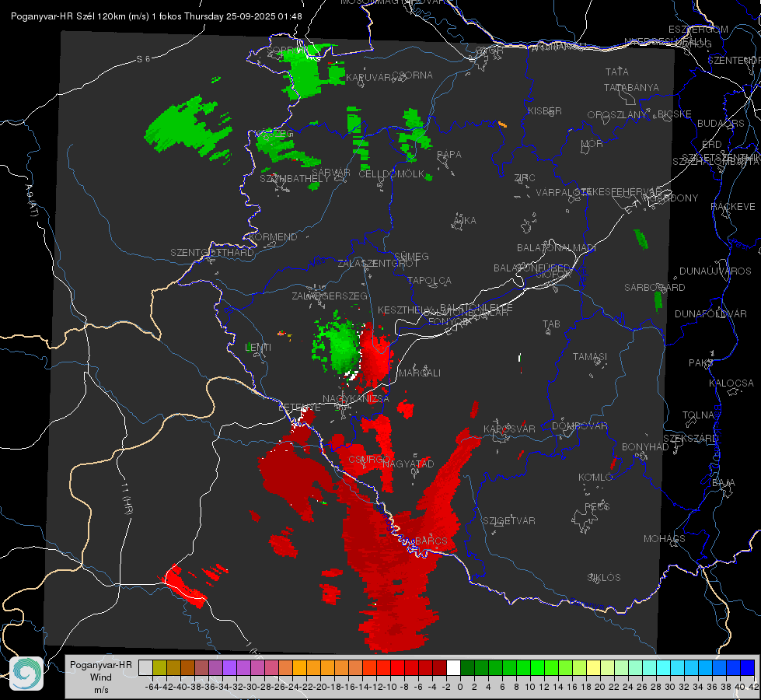This screenshot has width=761, height=700.
Task: Click the ZIRC town label
Action: pos(525,178)
